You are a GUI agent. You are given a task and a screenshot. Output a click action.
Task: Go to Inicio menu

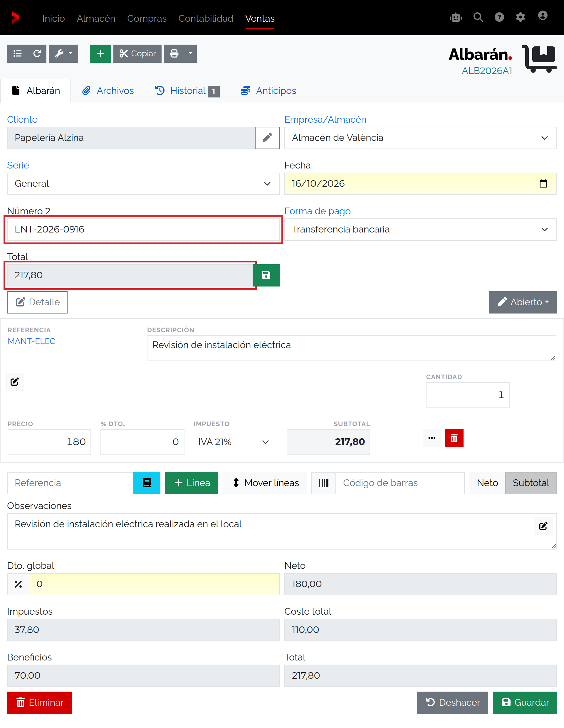(x=53, y=18)
